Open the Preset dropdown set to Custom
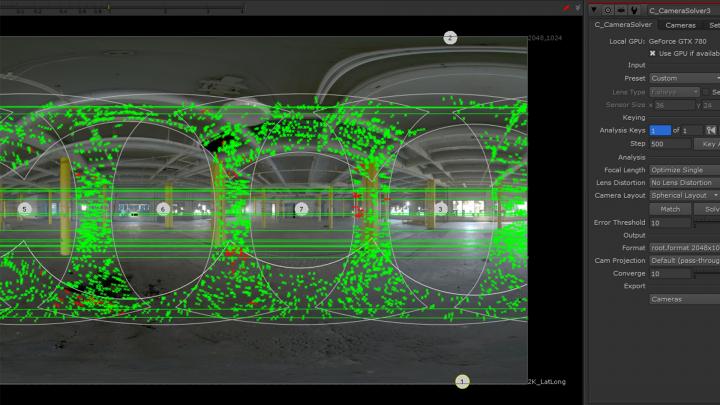Screen dimensions: 720x405 click(684, 78)
